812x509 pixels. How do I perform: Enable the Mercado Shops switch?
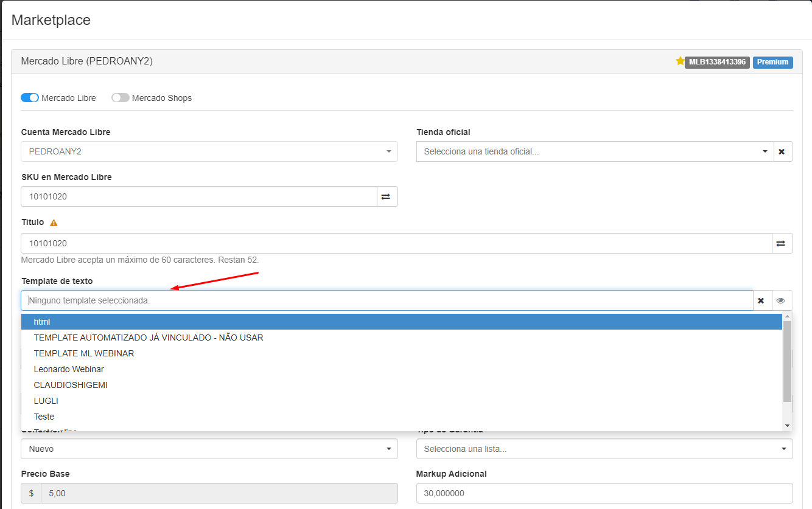click(x=121, y=98)
